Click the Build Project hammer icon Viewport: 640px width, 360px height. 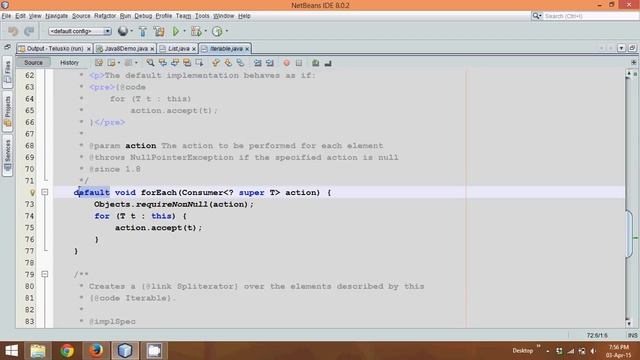tap(143, 31)
